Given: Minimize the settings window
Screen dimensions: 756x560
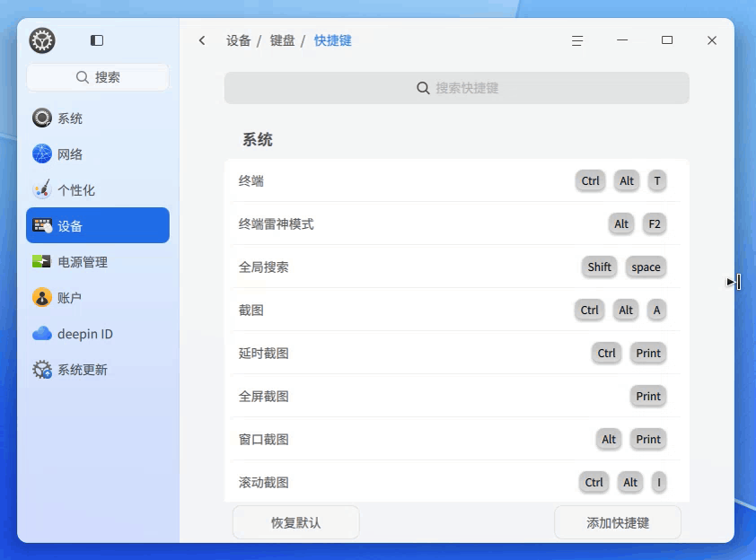Looking at the screenshot, I should coord(622,40).
